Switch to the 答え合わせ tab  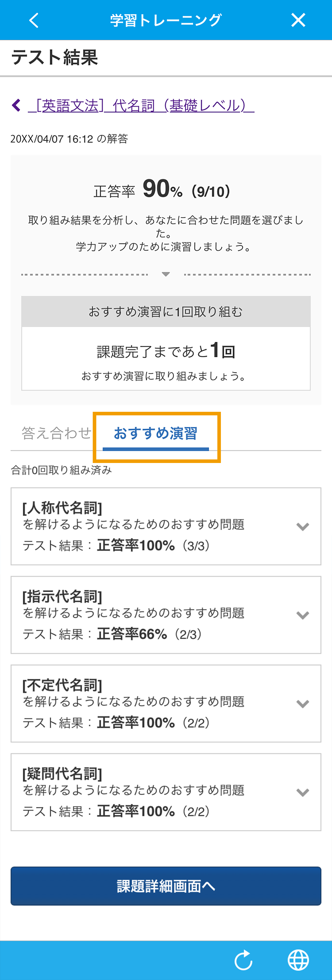pyautogui.click(x=56, y=433)
